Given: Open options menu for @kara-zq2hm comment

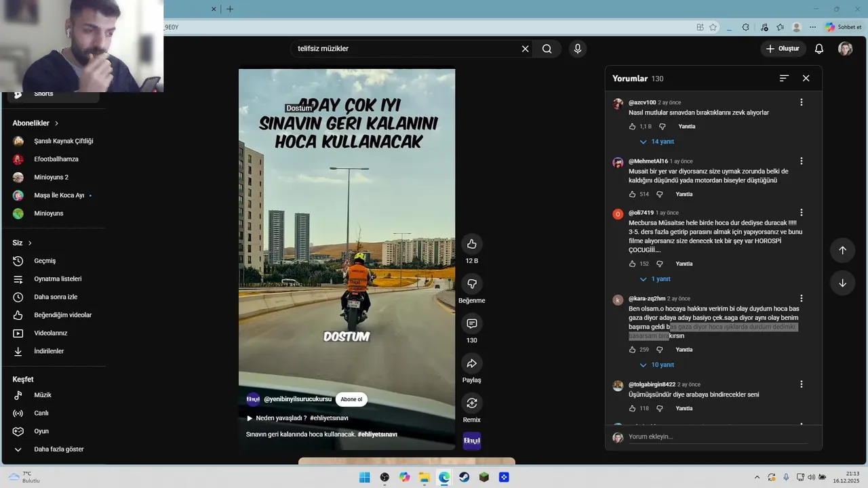Looking at the screenshot, I should pyautogui.click(x=802, y=298).
